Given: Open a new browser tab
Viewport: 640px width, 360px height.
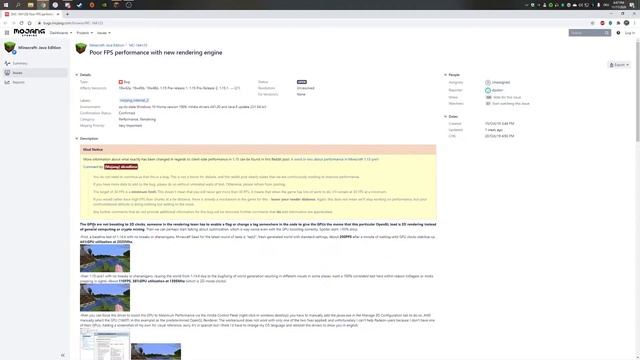Looking at the screenshot, I should pos(67,14).
